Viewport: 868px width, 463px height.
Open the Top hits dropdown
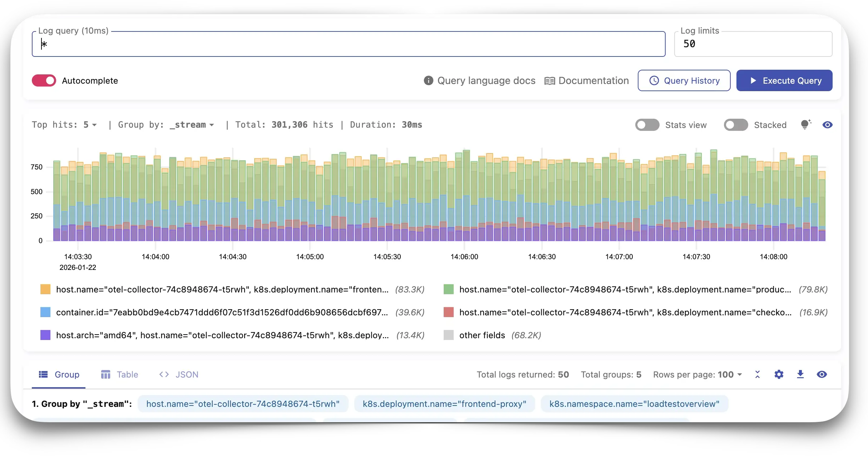90,125
